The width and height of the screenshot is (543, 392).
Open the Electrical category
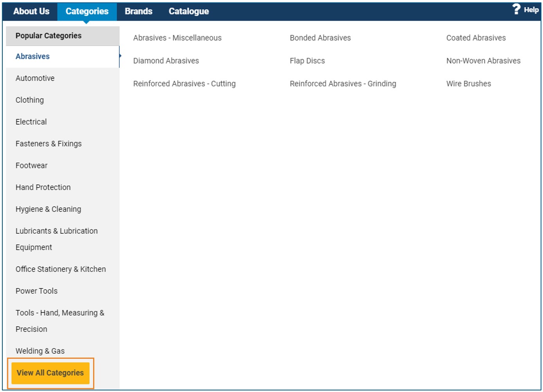[x=31, y=122]
